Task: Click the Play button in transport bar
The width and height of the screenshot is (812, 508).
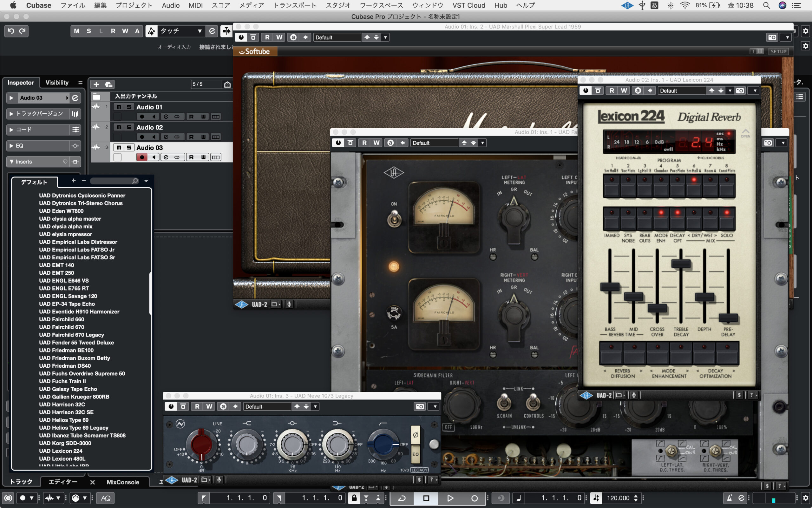Action: tap(450, 498)
